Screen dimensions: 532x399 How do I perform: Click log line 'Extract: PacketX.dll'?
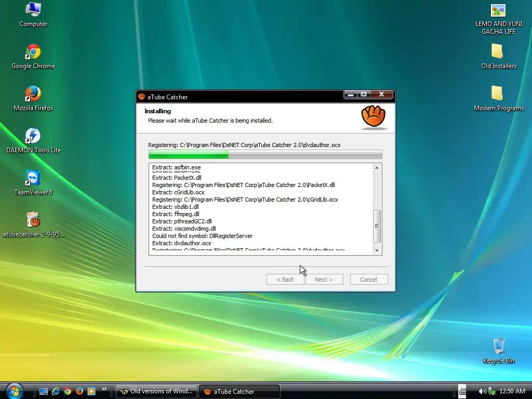point(177,178)
